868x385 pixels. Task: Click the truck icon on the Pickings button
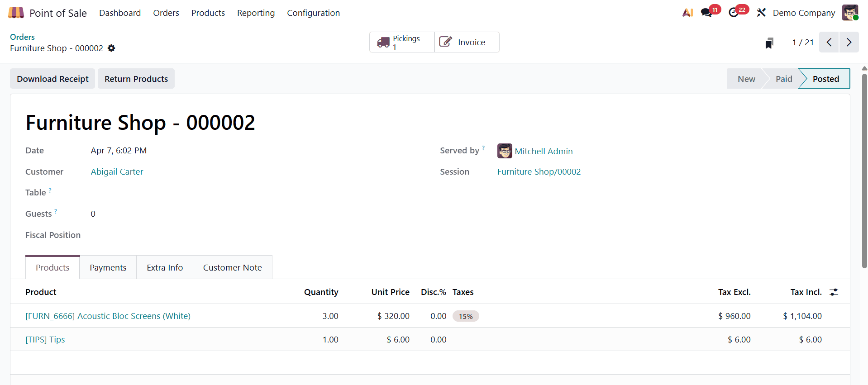click(x=384, y=42)
